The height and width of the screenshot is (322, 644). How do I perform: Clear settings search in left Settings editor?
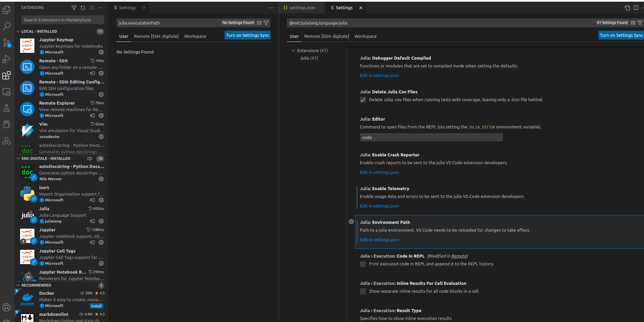pyautogui.click(x=259, y=23)
